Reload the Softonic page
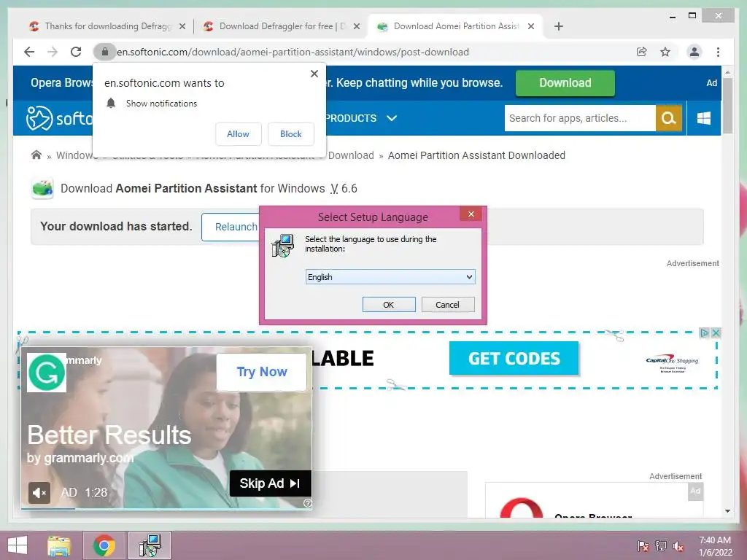This screenshot has height=560, width=747. coord(76,52)
